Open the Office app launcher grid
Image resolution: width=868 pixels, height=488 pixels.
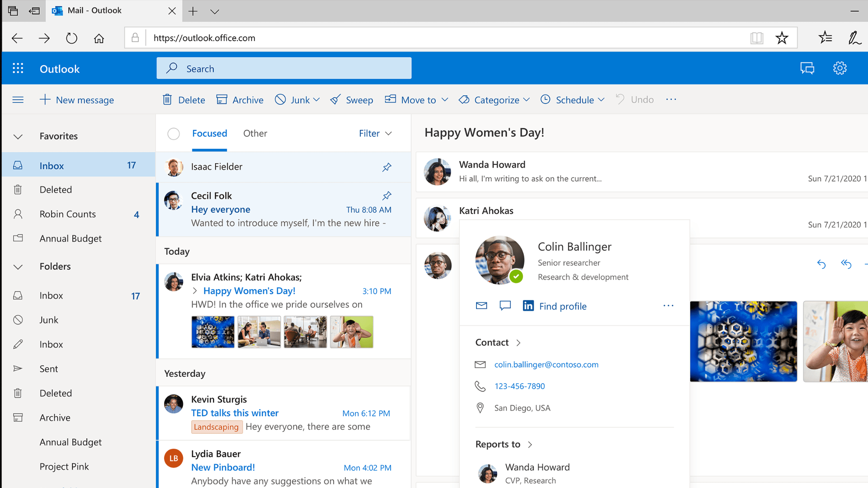click(x=18, y=68)
